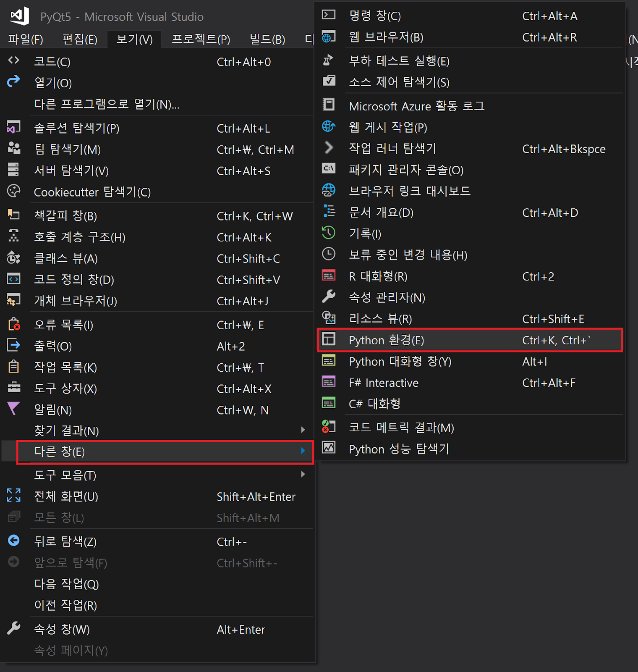Choose F# Interactive from the submenu
638x672 pixels.
coord(470,383)
